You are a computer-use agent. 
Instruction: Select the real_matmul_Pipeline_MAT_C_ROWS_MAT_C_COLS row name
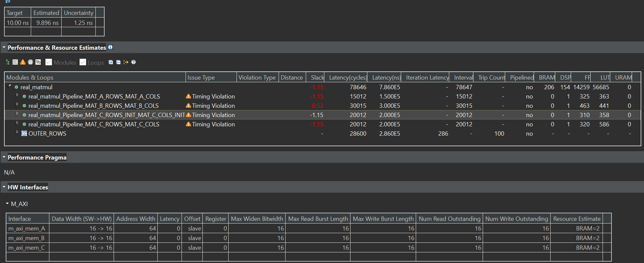click(94, 124)
